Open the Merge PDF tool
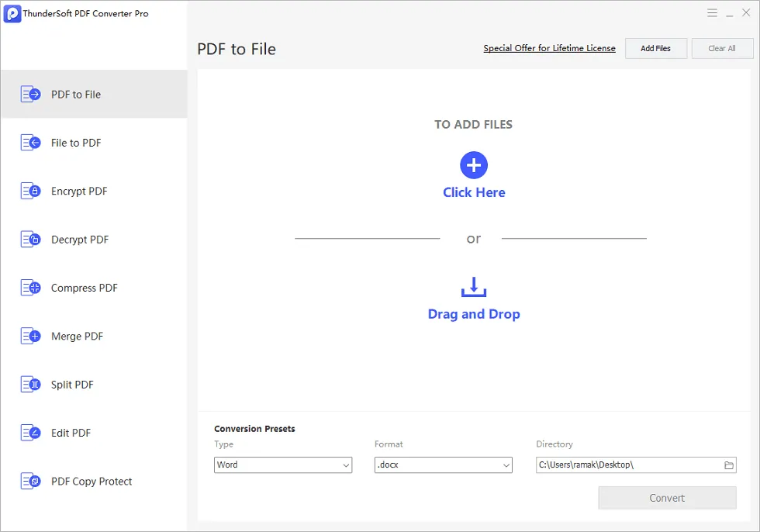This screenshot has height=532, width=760. [x=30, y=336]
